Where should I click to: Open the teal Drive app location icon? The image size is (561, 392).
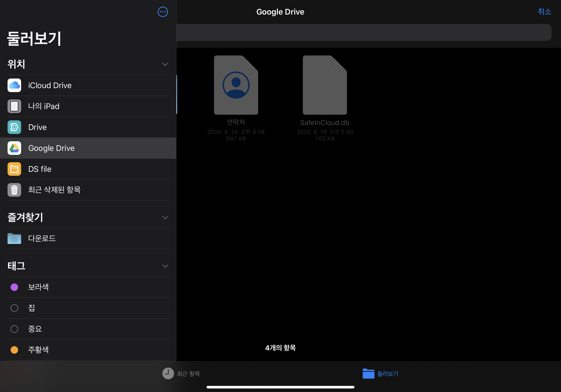tap(14, 127)
